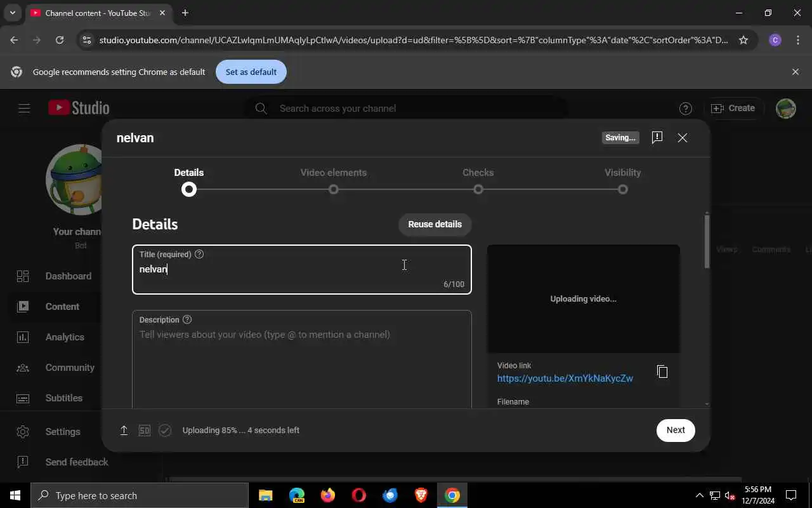Open the Subtitles icon in sidebar

coord(23,398)
